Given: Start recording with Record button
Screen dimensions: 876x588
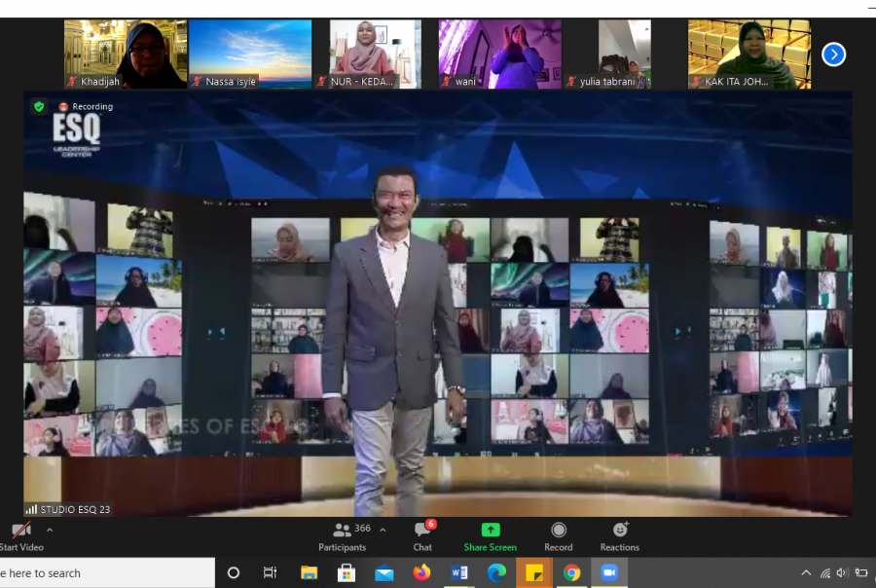Looking at the screenshot, I should click(559, 531).
